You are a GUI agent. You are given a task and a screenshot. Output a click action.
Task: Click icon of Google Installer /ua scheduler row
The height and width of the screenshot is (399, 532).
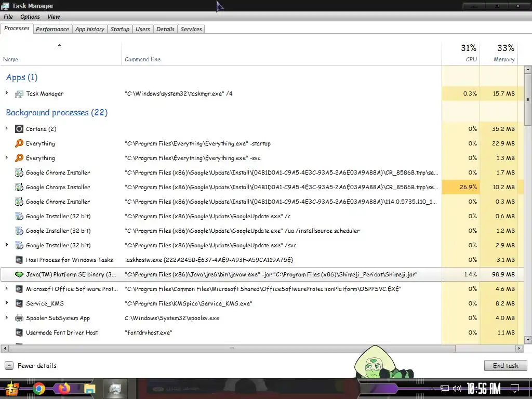[19, 231]
